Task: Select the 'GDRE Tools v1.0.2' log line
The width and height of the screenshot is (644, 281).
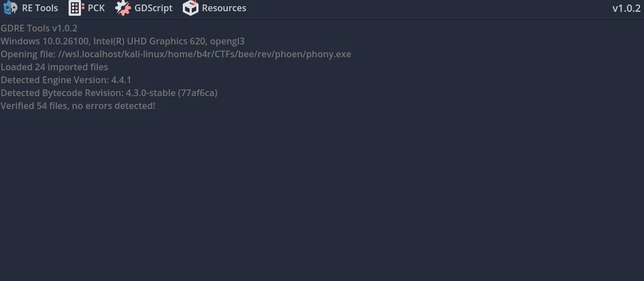Action: click(39, 28)
